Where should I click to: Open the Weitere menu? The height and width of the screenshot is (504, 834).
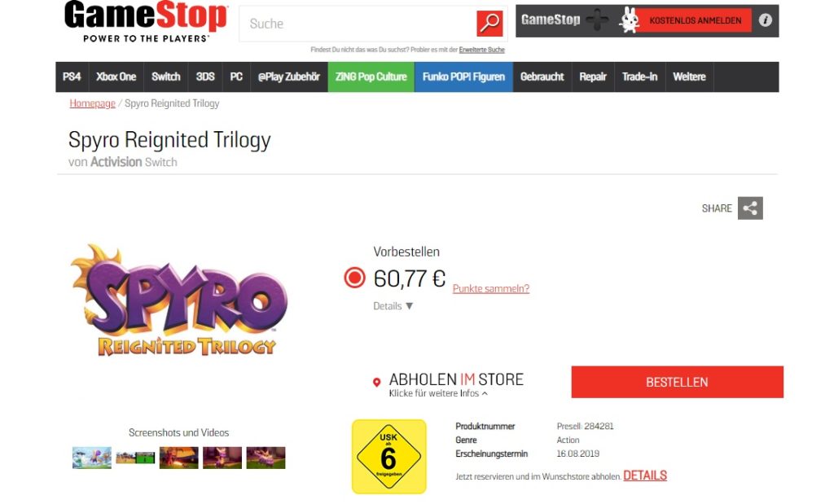689,77
